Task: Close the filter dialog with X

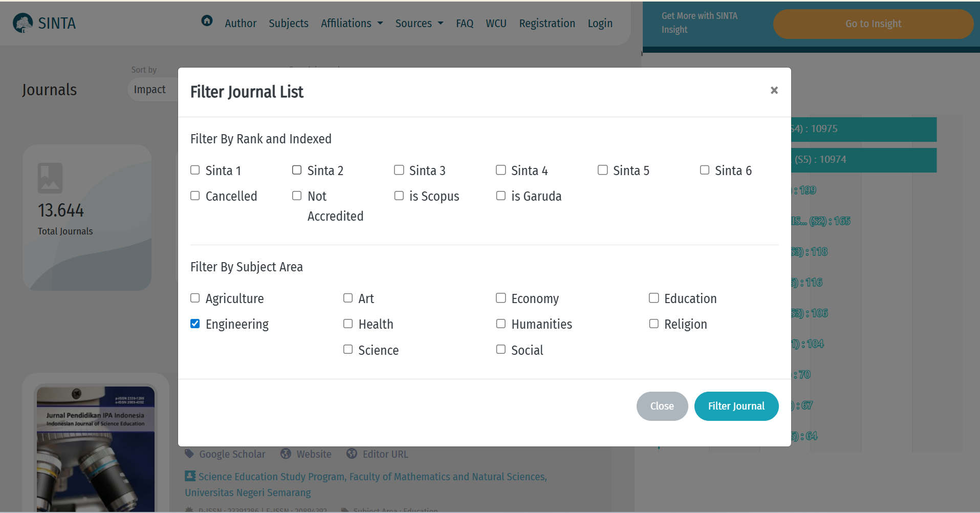Action: 774,91
